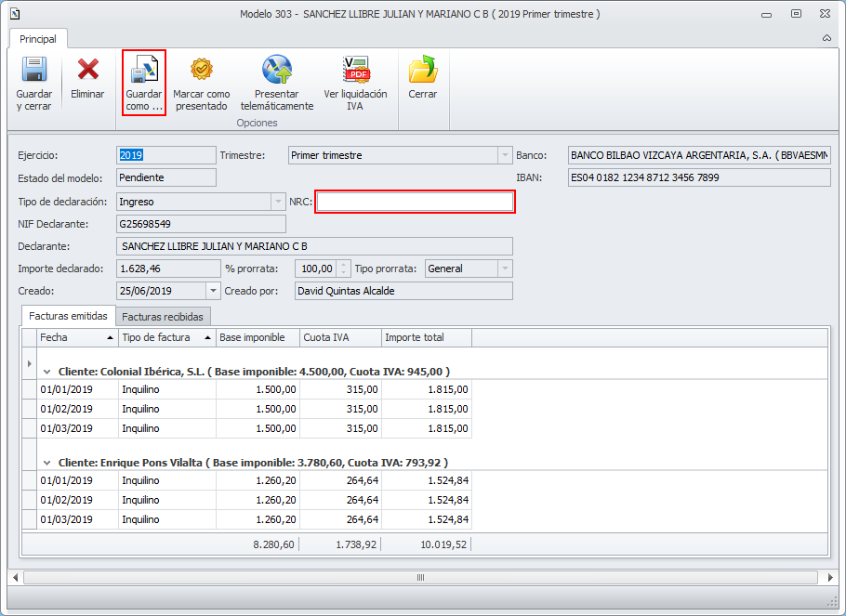Open Ver liquidación IVA PDF icon
This screenshot has width=846, height=616.
pyautogui.click(x=356, y=70)
